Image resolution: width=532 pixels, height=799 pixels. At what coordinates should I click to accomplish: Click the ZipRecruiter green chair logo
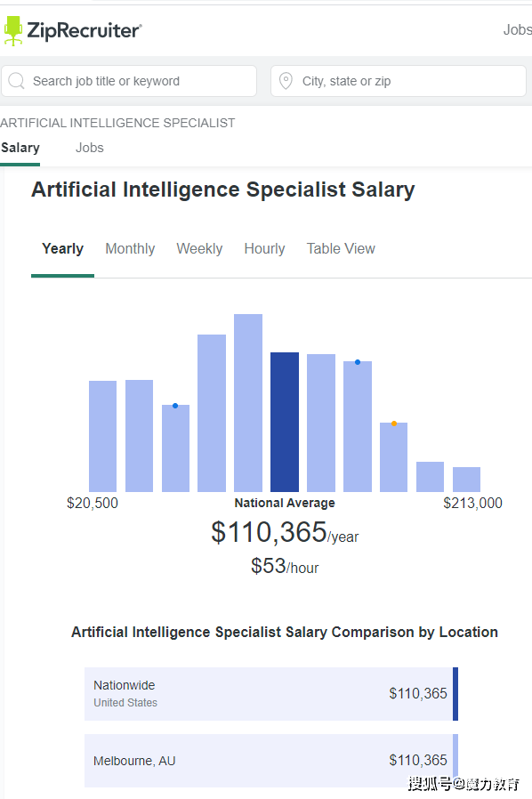[13, 30]
